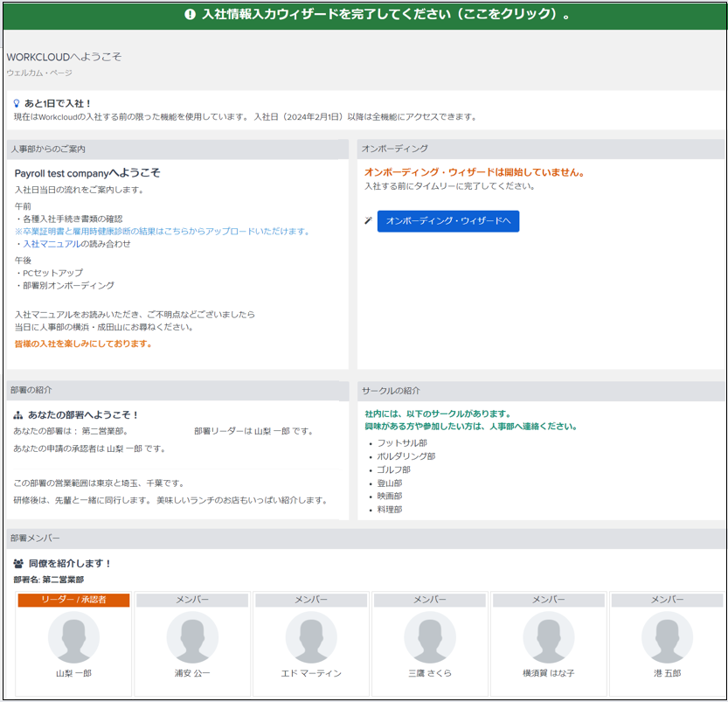Viewport: 728px width, 702px height.
Task: Select the avatar of エド マーティン
Action: 311,637
